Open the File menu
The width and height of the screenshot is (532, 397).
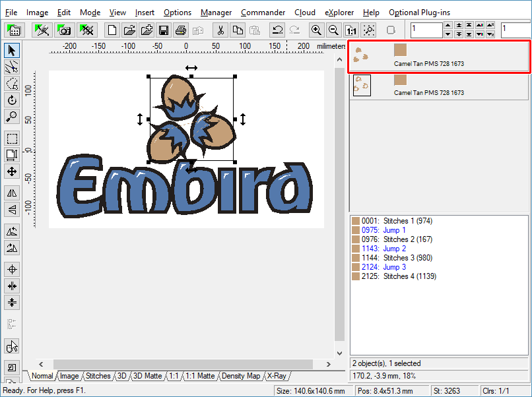coord(11,13)
